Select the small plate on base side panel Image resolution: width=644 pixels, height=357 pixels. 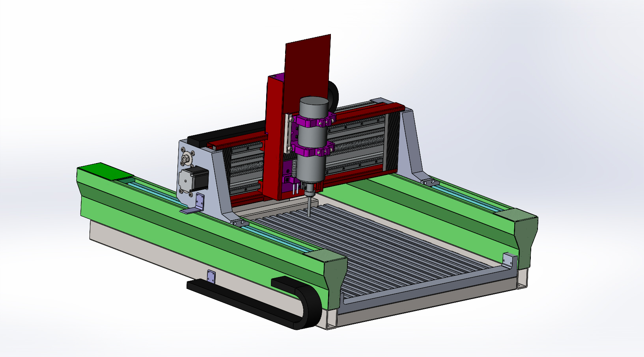(x=211, y=276)
